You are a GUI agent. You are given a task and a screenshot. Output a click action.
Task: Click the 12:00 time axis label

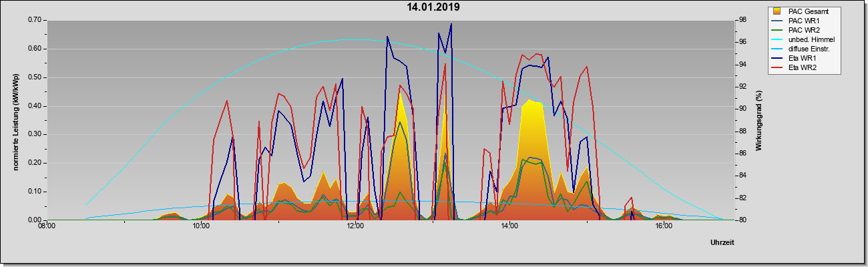click(355, 226)
